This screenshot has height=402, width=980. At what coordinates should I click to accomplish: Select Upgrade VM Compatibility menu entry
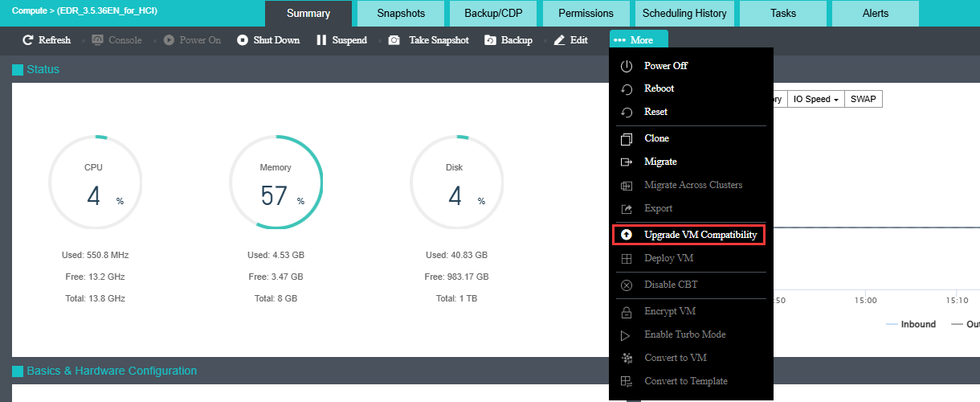[700, 236]
